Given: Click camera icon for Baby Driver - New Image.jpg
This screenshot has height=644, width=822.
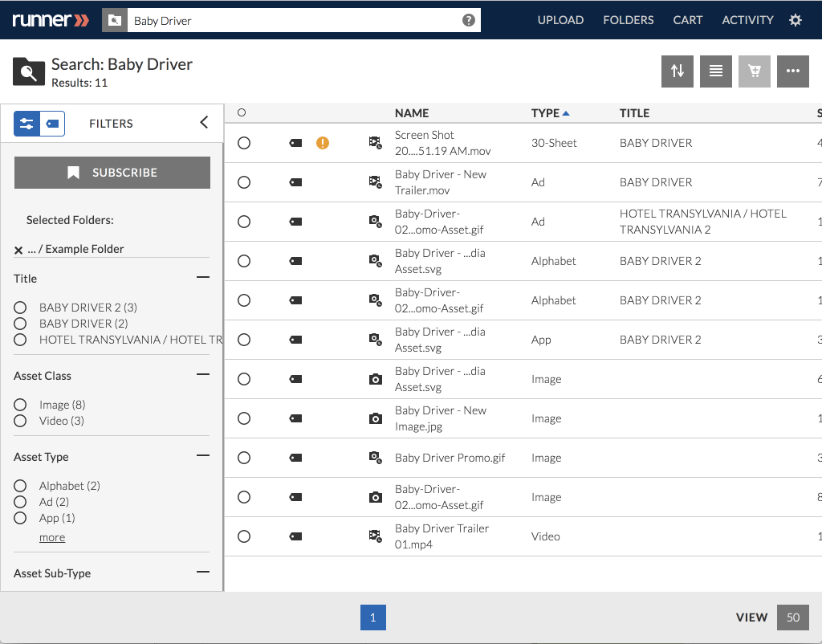Looking at the screenshot, I should coord(376,418).
